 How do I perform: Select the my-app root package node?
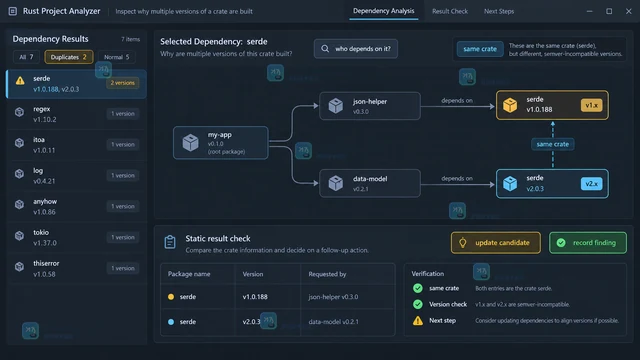click(220, 142)
